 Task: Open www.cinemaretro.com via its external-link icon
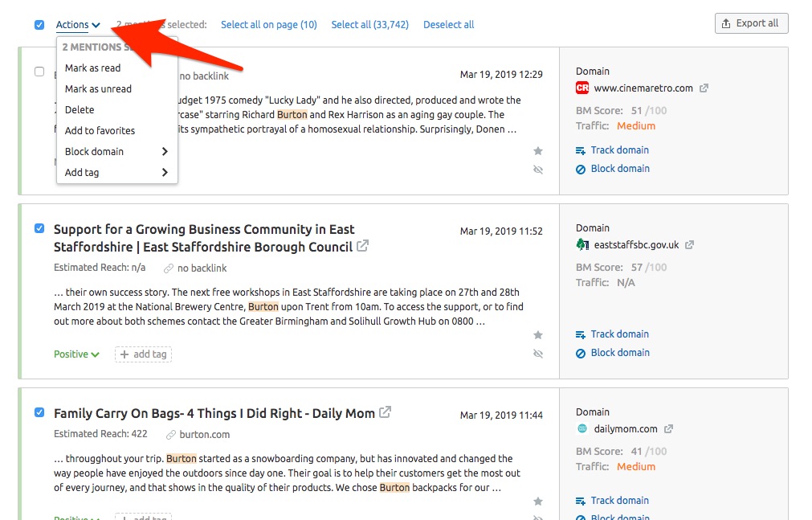click(704, 88)
